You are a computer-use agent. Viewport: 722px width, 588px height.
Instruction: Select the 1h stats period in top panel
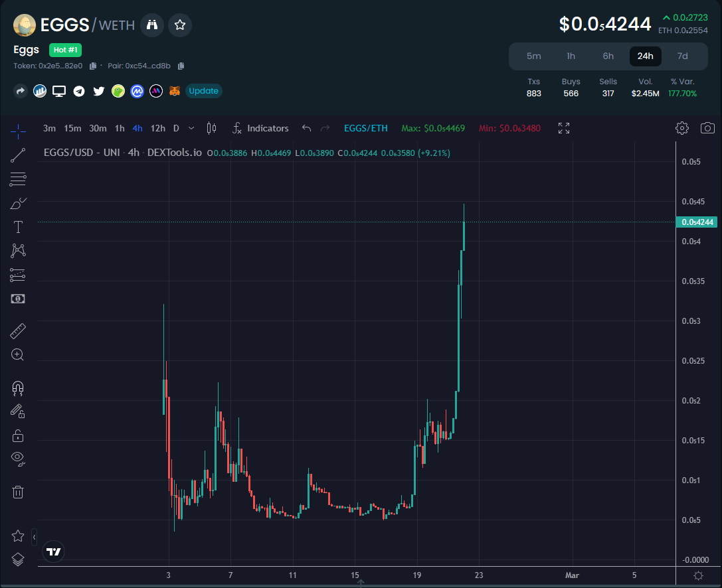click(x=571, y=56)
